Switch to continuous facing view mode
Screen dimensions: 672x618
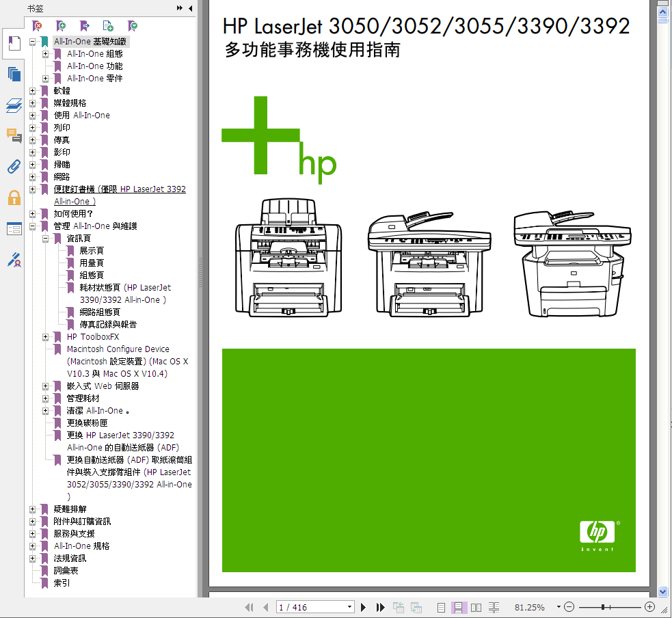coord(494,607)
